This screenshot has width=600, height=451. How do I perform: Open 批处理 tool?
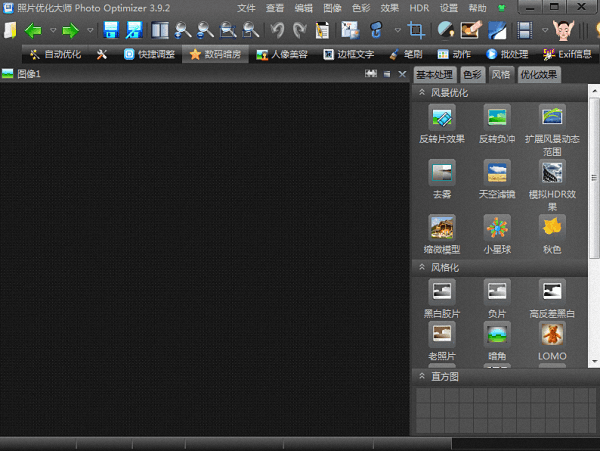(507, 55)
